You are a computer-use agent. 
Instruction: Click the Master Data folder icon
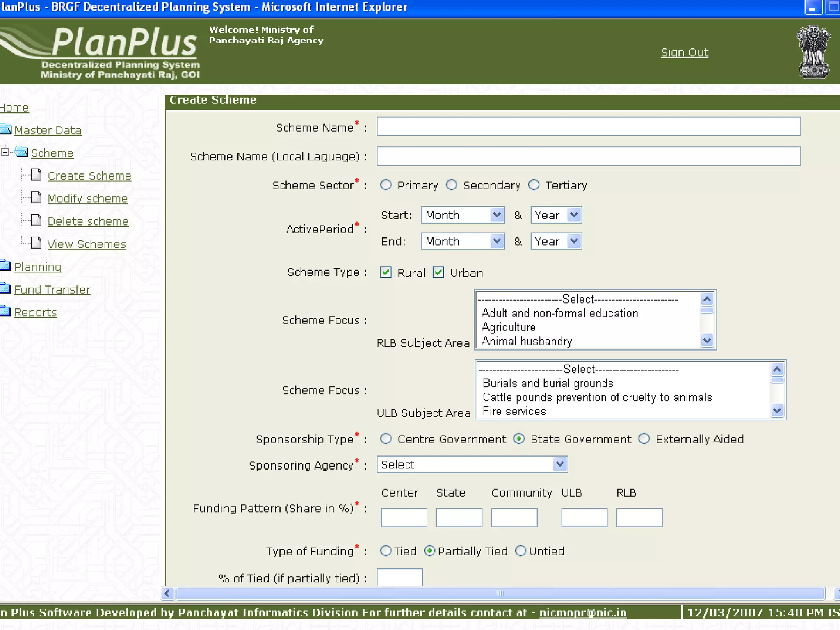pyautogui.click(x=6, y=129)
